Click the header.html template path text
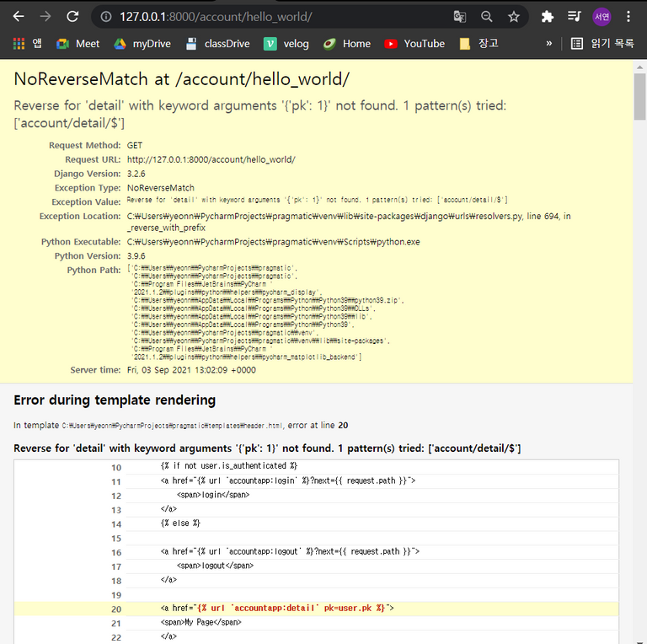The image size is (647, 644). point(173,426)
